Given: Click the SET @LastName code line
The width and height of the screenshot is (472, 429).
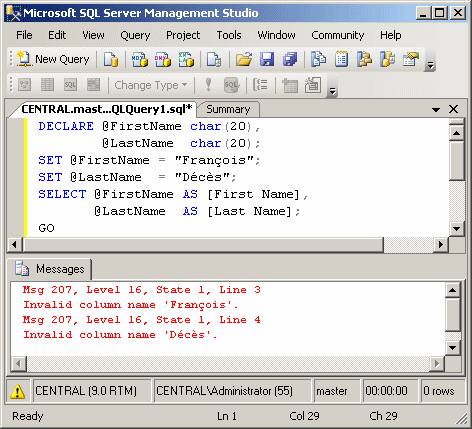Looking at the screenshot, I should point(137,177).
